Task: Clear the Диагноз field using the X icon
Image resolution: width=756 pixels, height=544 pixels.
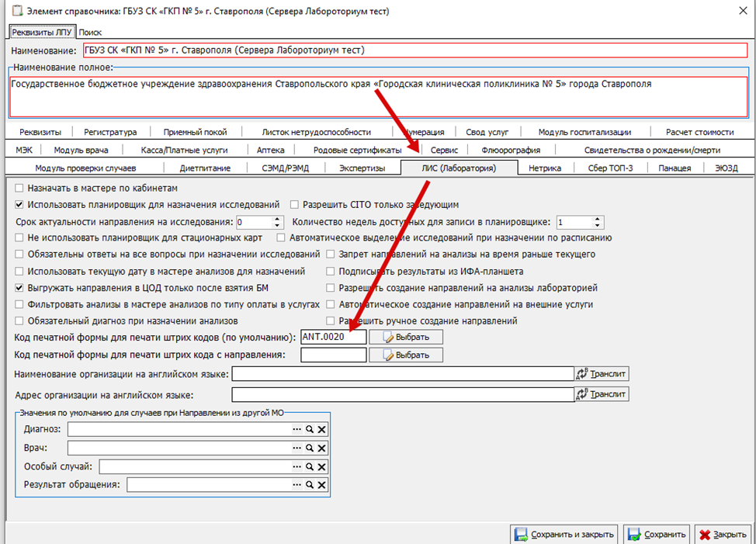Action: (321, 429)
